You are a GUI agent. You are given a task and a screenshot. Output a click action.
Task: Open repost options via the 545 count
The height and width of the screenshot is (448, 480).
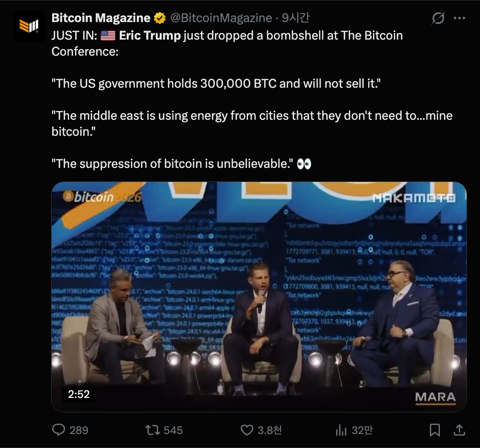[x=173, y=430]
